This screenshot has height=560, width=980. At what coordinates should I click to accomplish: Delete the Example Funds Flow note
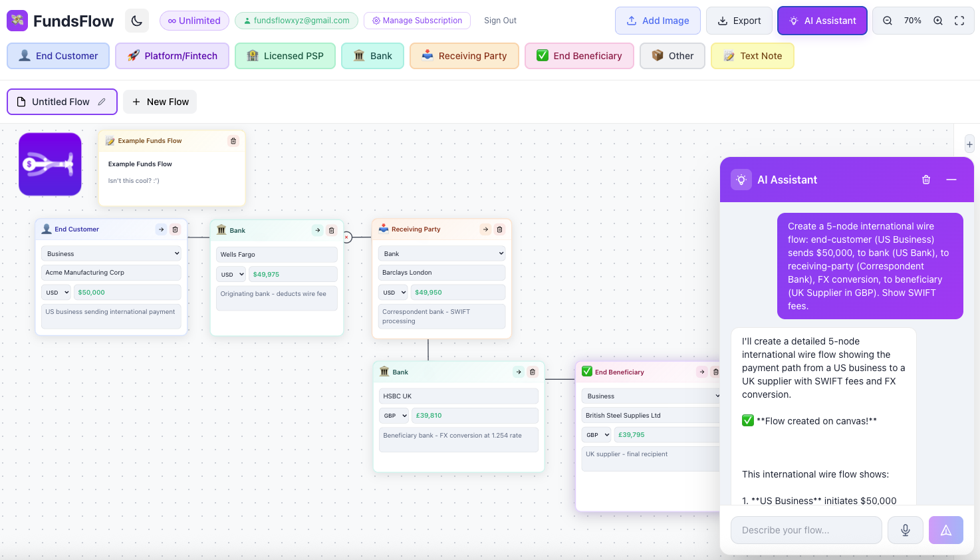pos(233,140)
